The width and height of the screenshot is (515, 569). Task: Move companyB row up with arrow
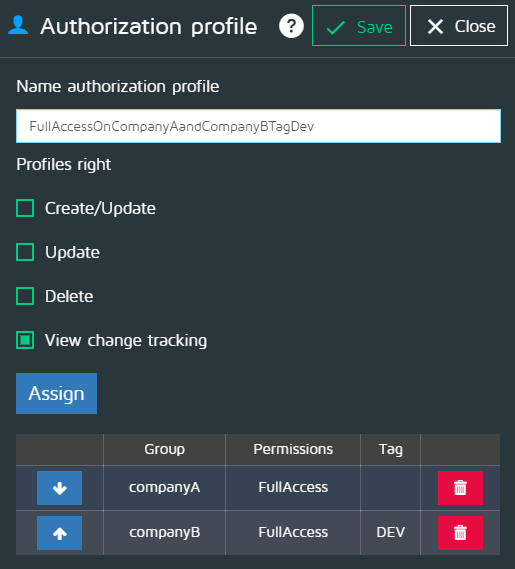[x=60, y=533]
